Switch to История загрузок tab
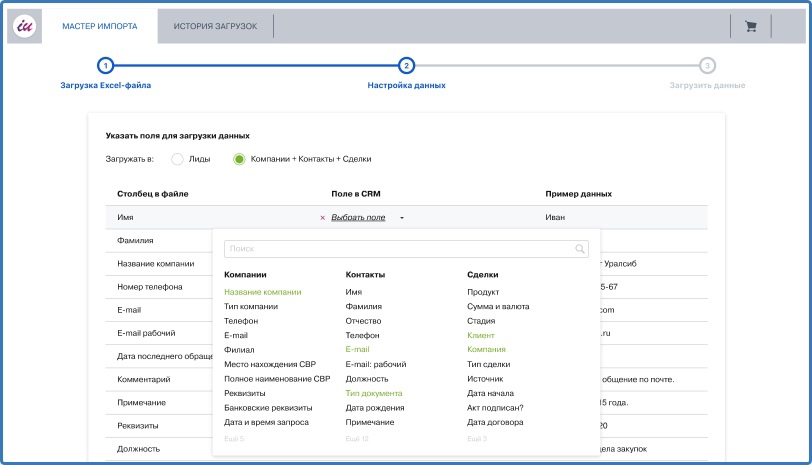Viewport: 812px width, 465px height. pos(215,26)
